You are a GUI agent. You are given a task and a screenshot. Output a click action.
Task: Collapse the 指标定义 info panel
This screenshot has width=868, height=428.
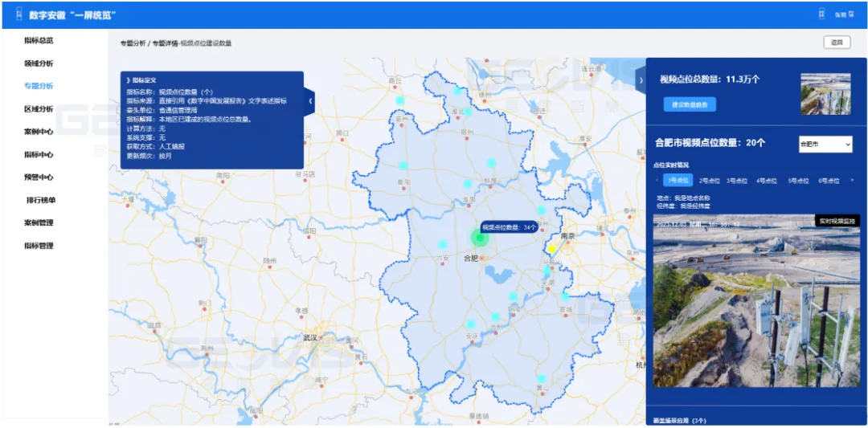(310, 101)
